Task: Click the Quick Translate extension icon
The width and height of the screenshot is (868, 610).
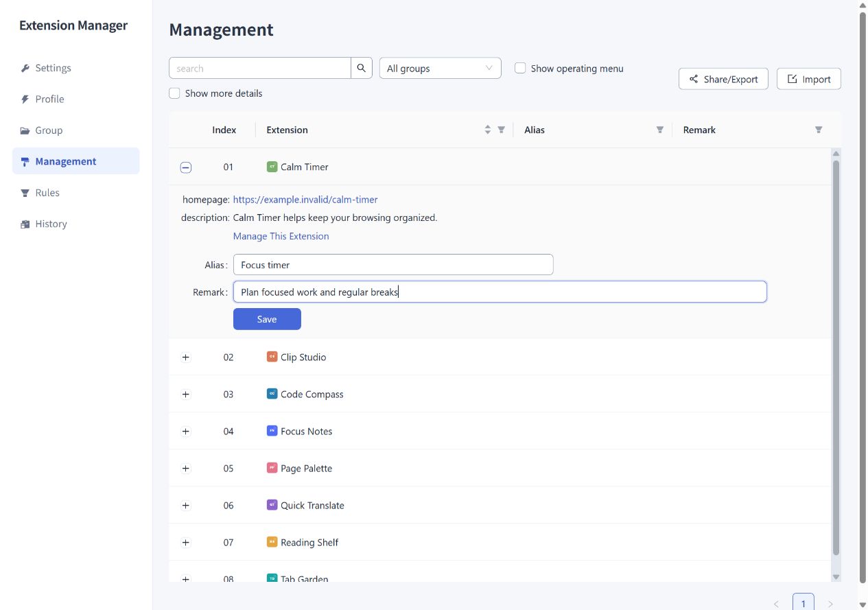Action: coord(272,505)
